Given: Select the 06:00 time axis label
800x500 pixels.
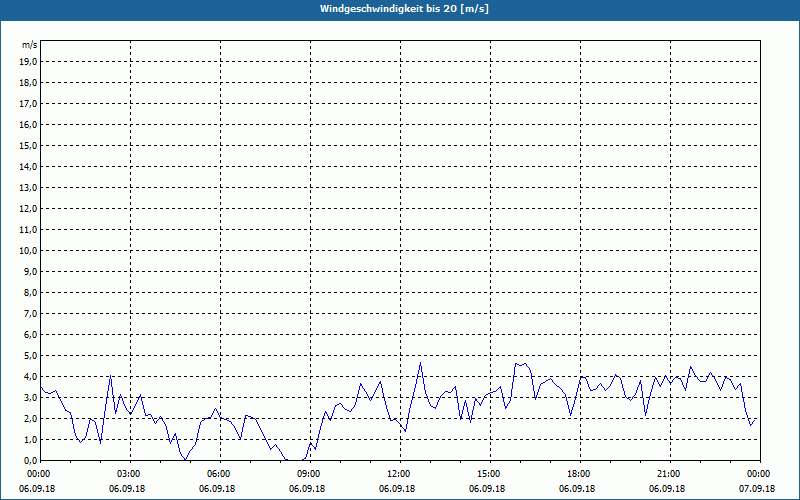Looking at the screenshot, I should coord(220,474).
